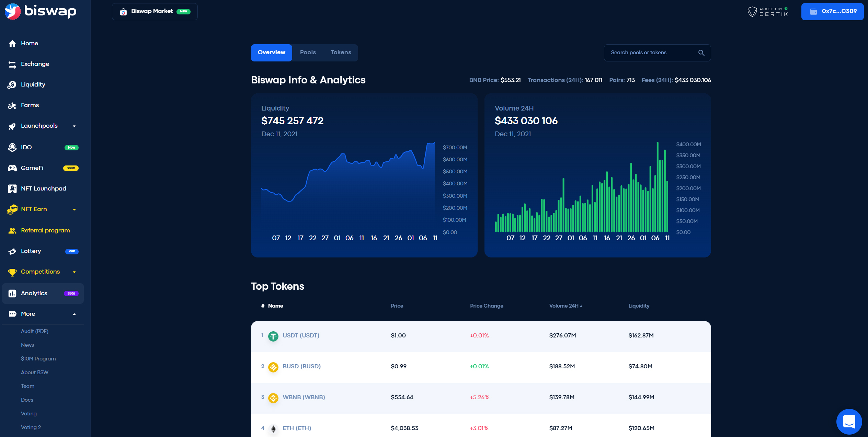Open the About BSW link
This screenshot has width=868, height=437.
coord(34,372)
